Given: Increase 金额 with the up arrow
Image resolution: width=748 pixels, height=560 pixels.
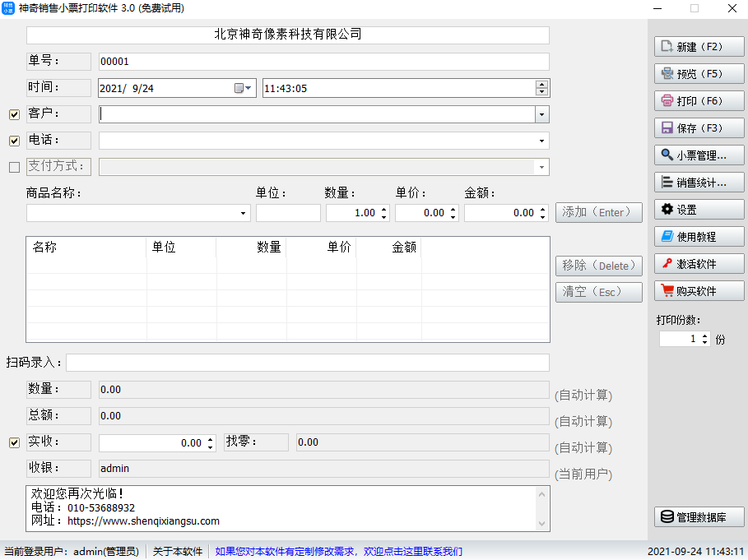Looking at the screenshot, I should [543, 209].
